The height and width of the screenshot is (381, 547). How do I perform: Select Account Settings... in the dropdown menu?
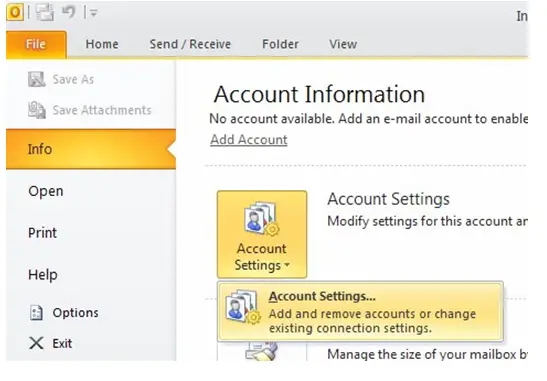tap(360, 312)
